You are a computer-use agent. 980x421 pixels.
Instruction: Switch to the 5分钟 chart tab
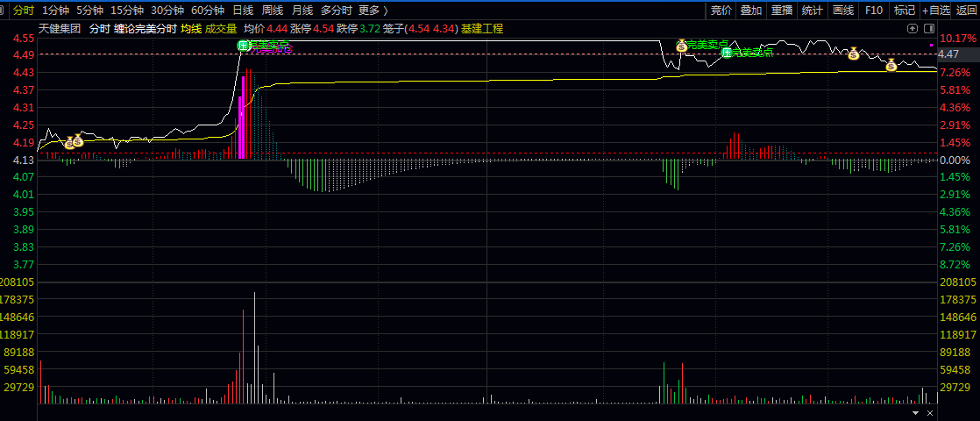[x=90, y=10]
